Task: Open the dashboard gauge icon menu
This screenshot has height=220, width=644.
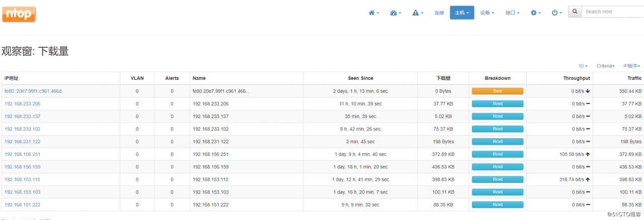Action: (x=395, y=13)
